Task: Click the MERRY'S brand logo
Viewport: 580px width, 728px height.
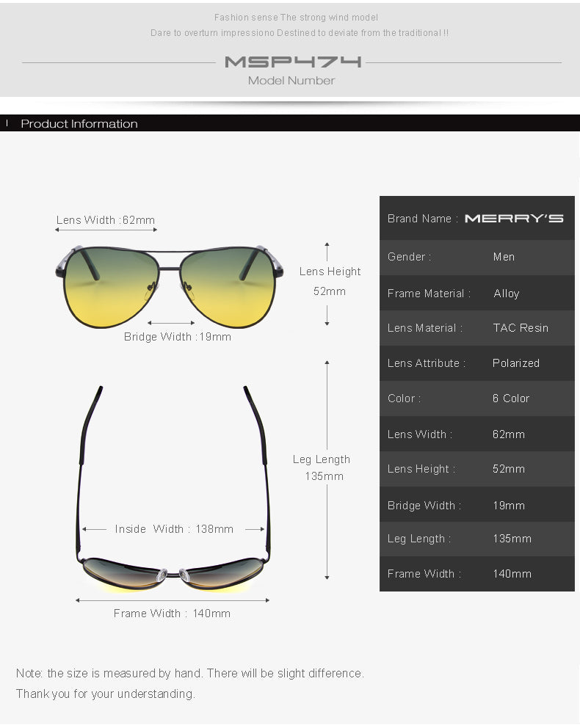Action: pos(514,219)
